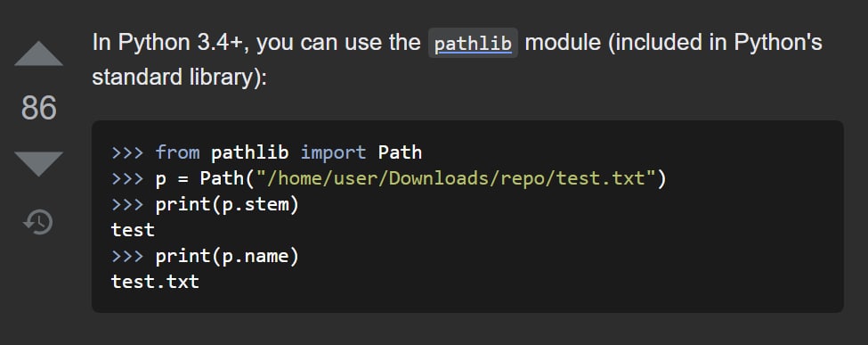Click the print(p.name) code line

coord(227,256)
